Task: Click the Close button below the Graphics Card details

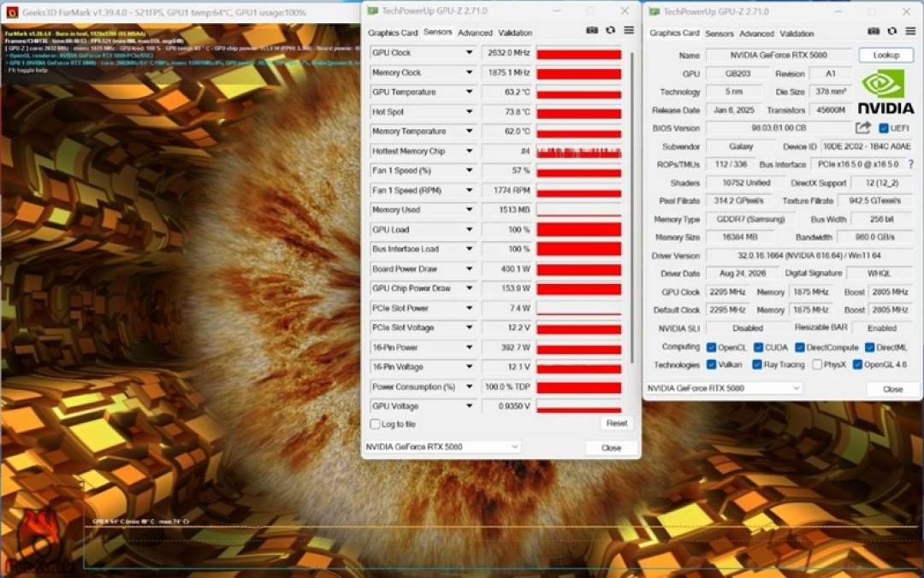Action: [892, 389]
